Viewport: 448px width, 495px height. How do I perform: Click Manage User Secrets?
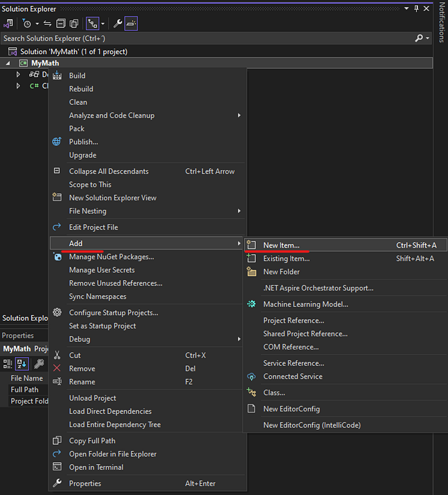147,270
